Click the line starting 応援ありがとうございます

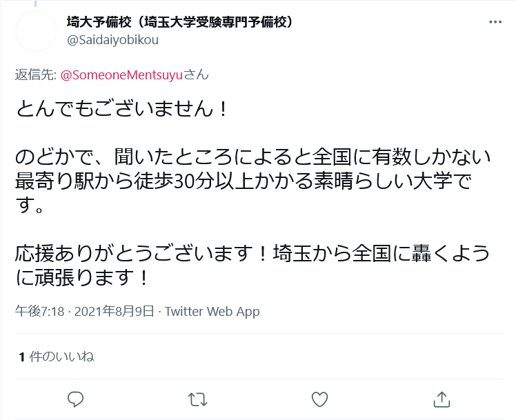[x=252, y=253]
